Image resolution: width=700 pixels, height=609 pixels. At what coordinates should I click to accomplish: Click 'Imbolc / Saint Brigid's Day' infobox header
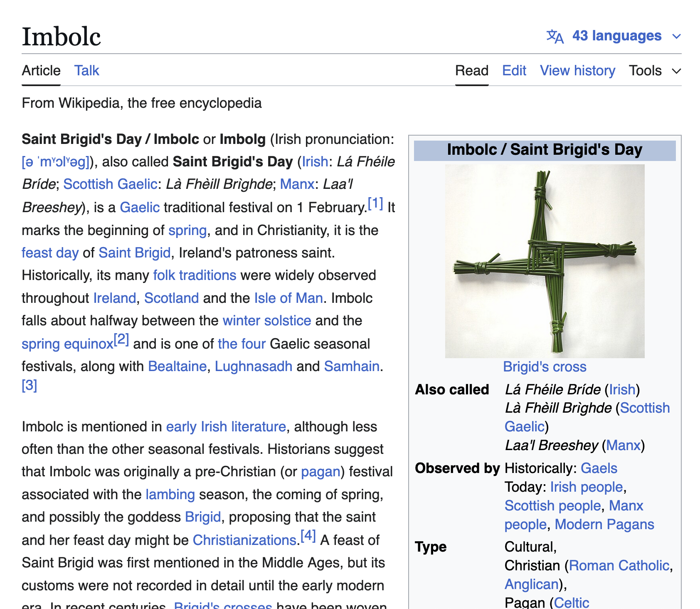(x=545, y=150)
